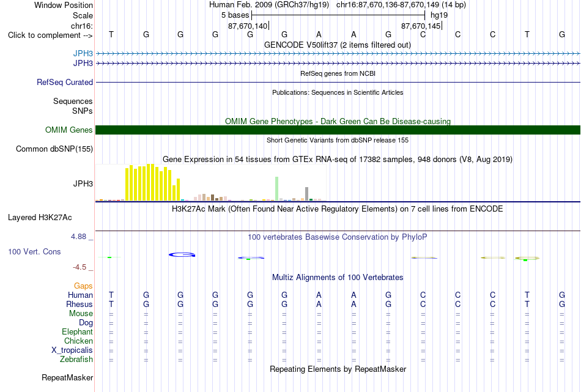
Task: Select the 'X_tropicalis' species row label
Action: [72, 350]
